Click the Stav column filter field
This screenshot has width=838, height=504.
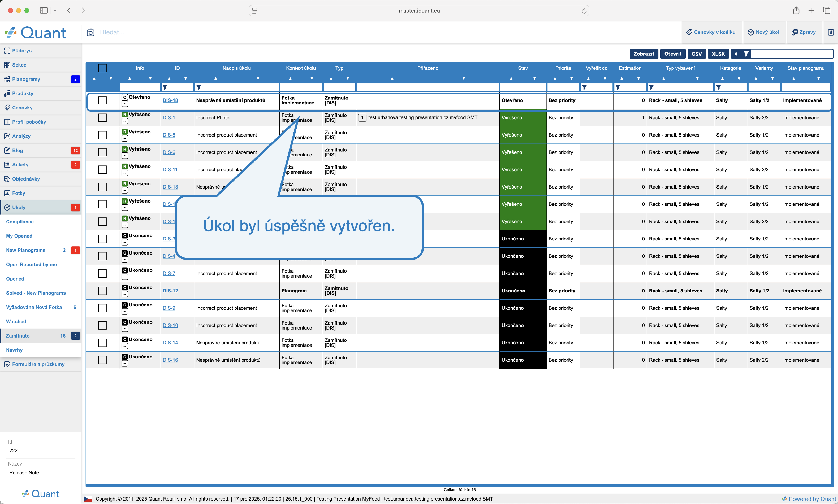click(523, 87)
